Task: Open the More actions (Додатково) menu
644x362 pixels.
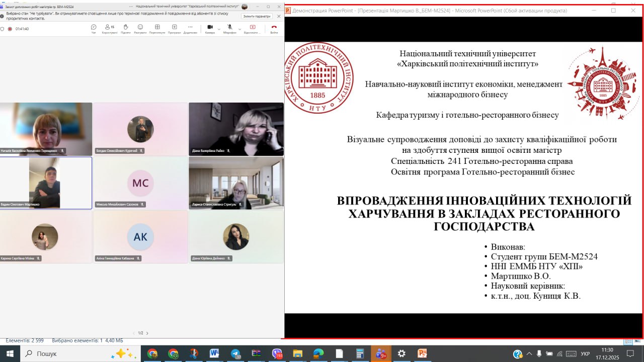Action: pyautogui.click(x=190, y=28)
